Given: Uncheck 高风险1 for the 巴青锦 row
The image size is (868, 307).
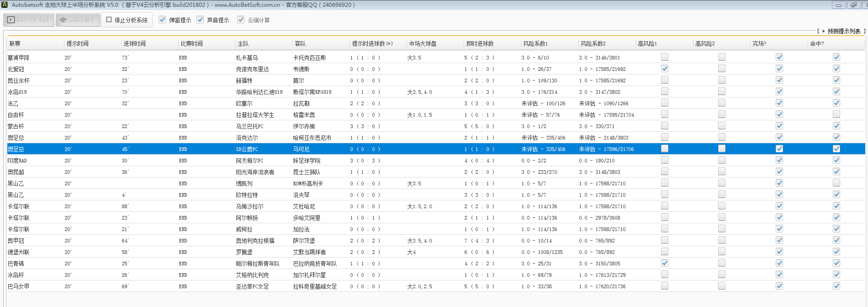Looking at the screenshot, I should click(x=665, y=263).
